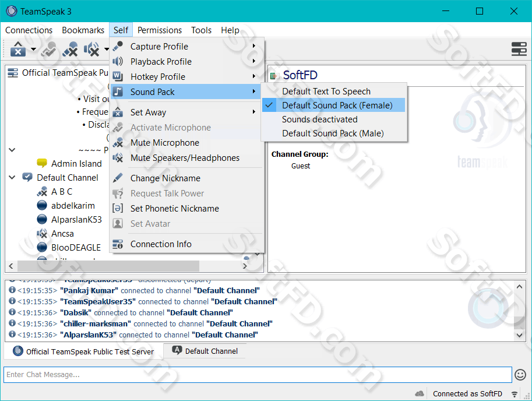Expand arrow next to Sound Pack
532x401 pixels.
(254, 92)
